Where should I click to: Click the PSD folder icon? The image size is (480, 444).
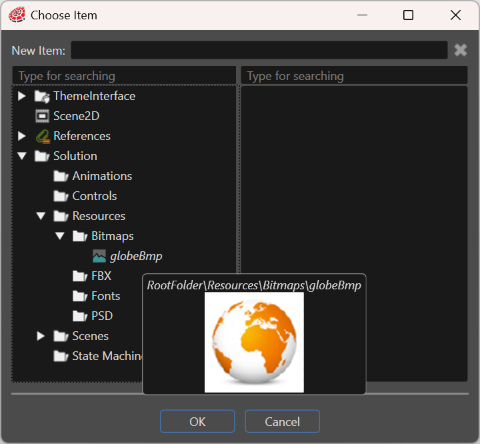(80, 316)
